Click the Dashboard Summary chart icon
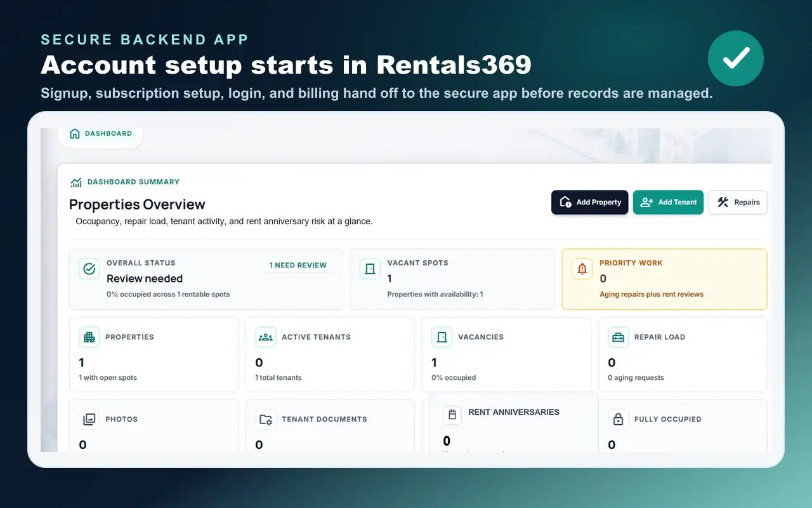The image size is (812, 508). (x=76, y=182)
